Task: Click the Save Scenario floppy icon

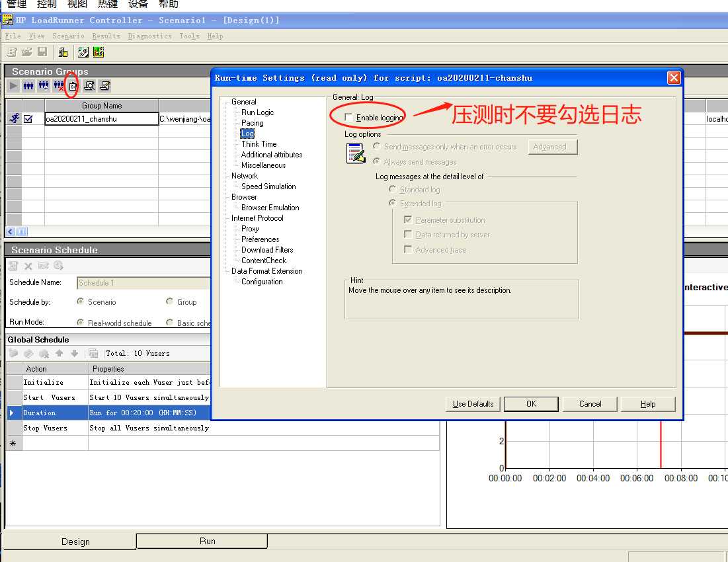Action: 42,52
